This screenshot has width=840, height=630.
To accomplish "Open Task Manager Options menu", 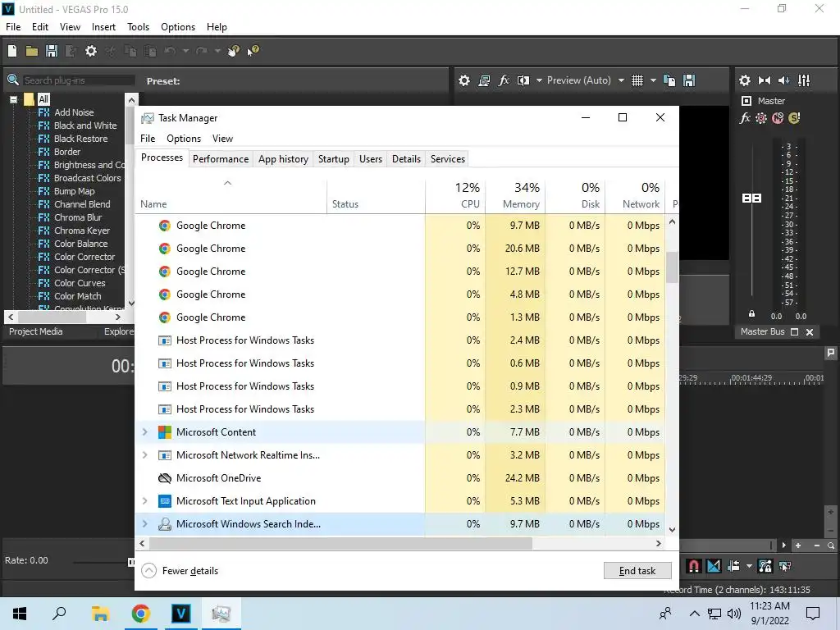I will click(184, 138).
